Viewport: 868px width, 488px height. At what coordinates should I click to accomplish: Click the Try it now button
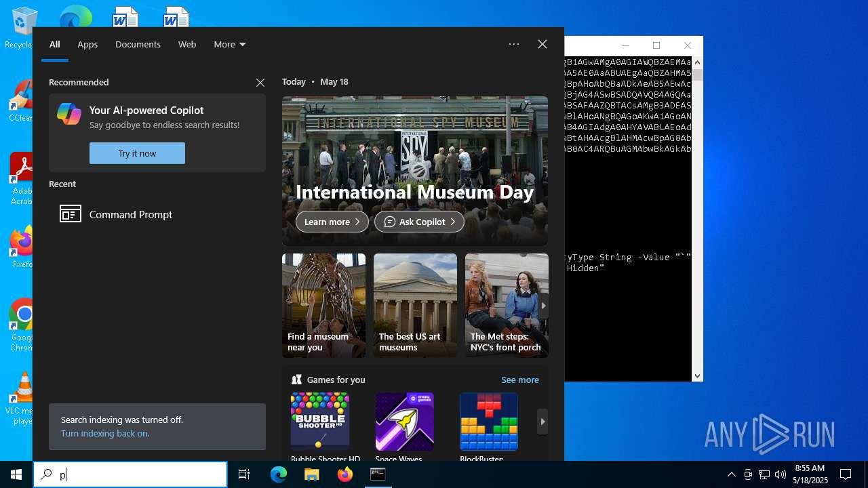click(x=137, y=153)
